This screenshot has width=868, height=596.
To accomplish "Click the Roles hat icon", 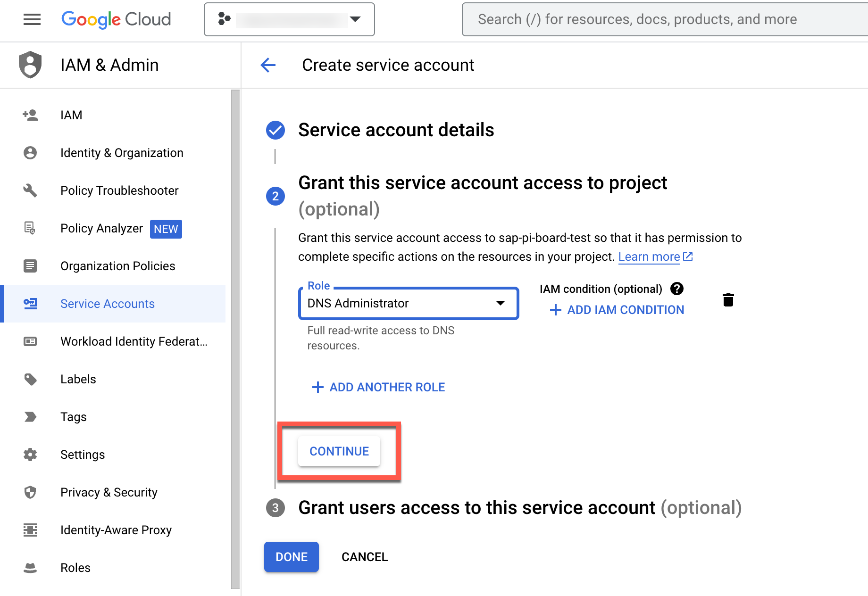I will tap(30, 568).
